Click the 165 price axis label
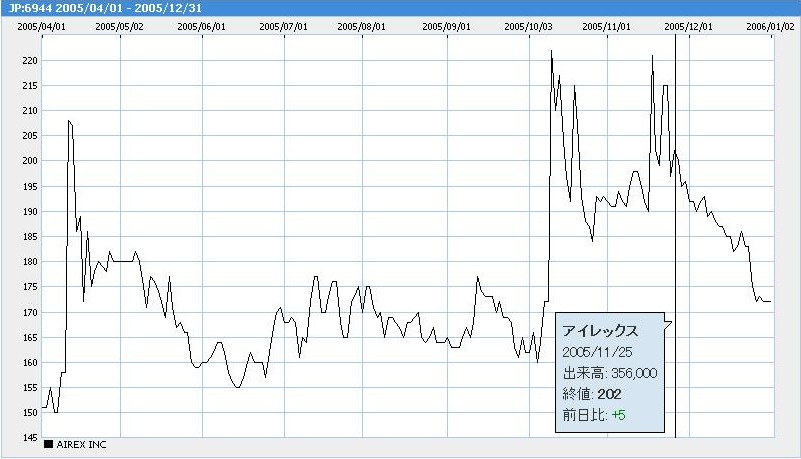 click(x=30, y=337)
